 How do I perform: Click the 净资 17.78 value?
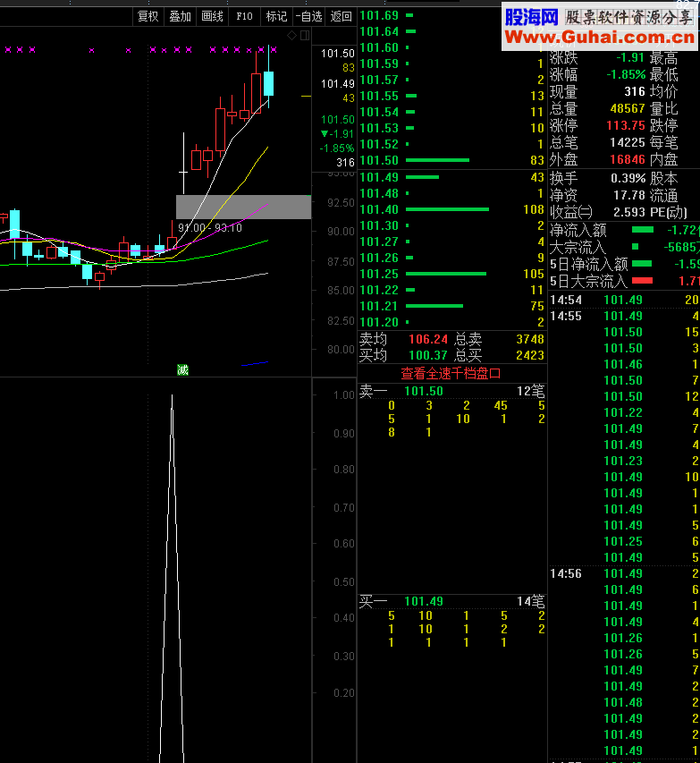(x=629, y=196)
